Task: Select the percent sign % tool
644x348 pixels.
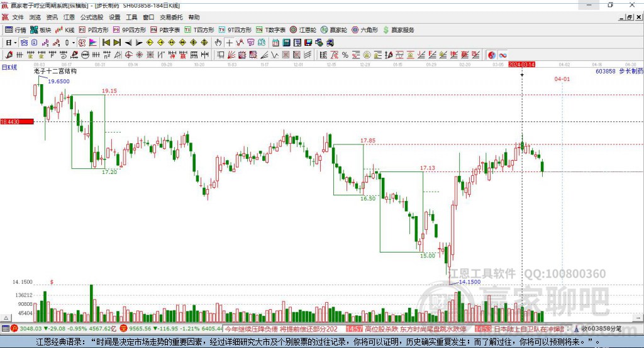Action: [x=345, y=55]
